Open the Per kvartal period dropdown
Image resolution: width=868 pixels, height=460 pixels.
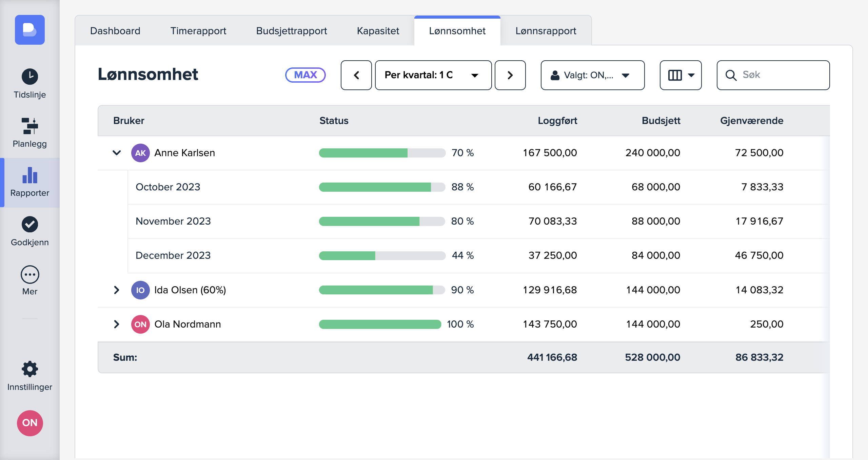(433, 75)
